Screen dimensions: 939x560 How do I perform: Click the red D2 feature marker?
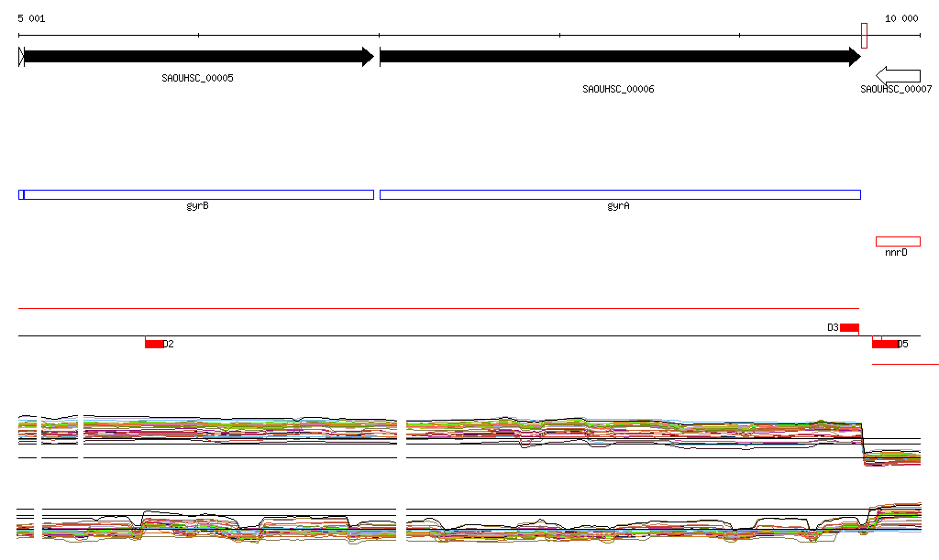click(154, 344)
